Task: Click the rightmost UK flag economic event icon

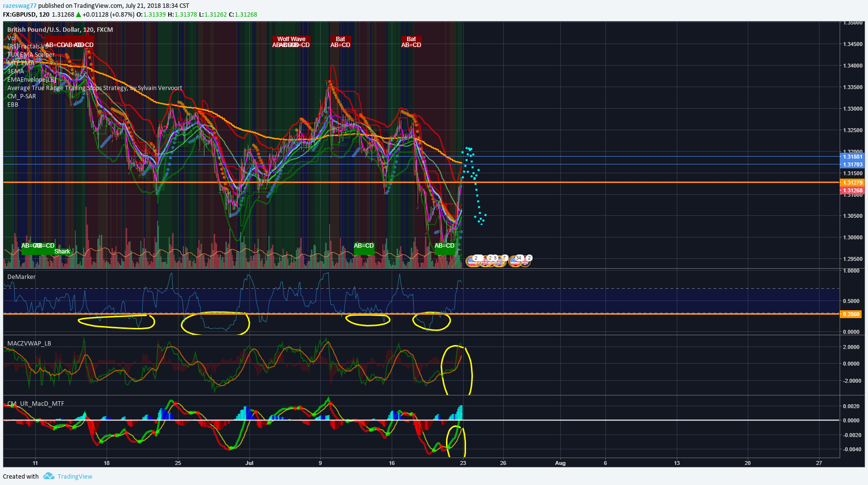Action: 525,261
